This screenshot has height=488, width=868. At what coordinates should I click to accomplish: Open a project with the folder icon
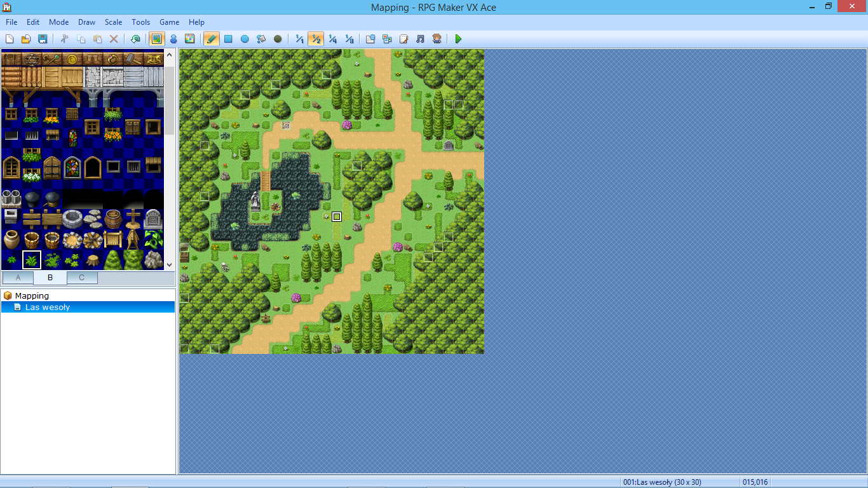[x=26, y=39]
